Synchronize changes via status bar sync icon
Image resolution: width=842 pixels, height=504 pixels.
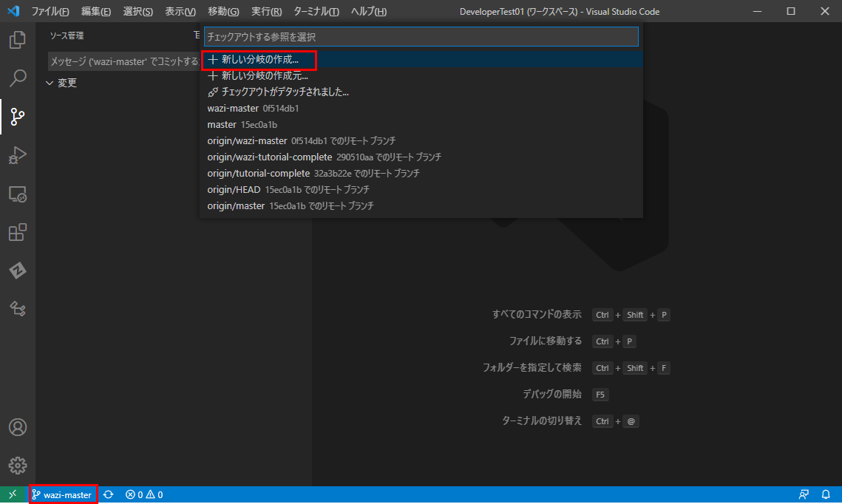109,494
